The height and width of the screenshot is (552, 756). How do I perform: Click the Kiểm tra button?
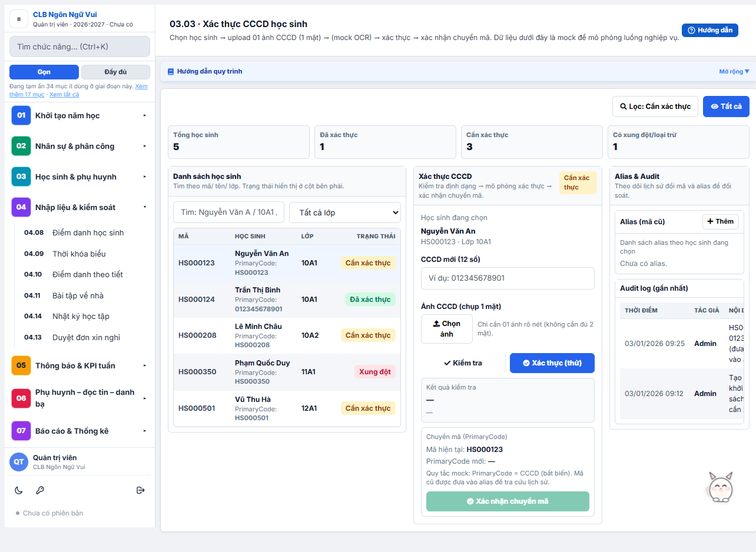(463, 363)
